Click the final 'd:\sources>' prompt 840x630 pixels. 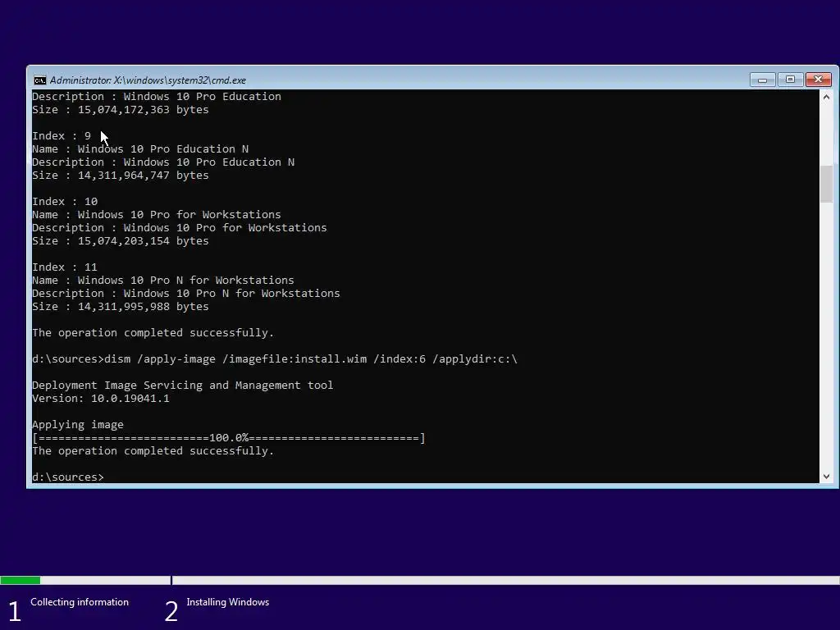tap(68, 477)
